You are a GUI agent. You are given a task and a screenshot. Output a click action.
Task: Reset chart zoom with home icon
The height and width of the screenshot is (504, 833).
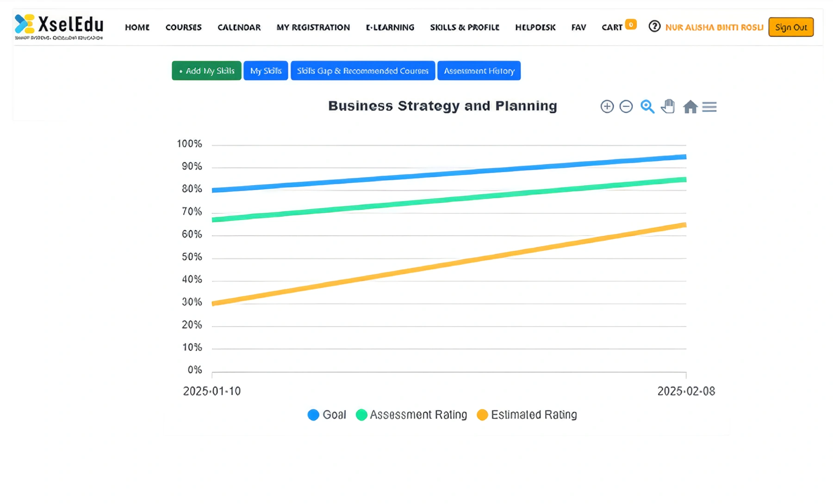coord(690,107)
